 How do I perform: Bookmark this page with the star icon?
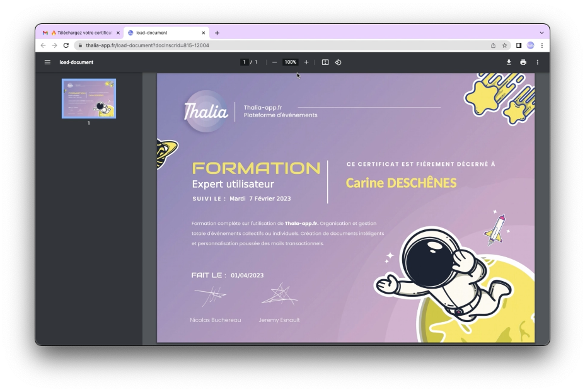(x=505, y=45)
